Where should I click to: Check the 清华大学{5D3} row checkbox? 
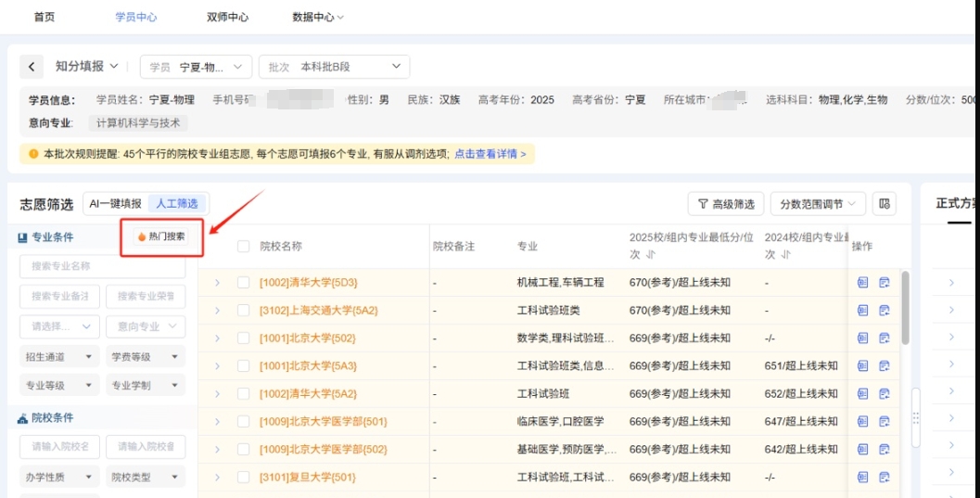point(243,283)
